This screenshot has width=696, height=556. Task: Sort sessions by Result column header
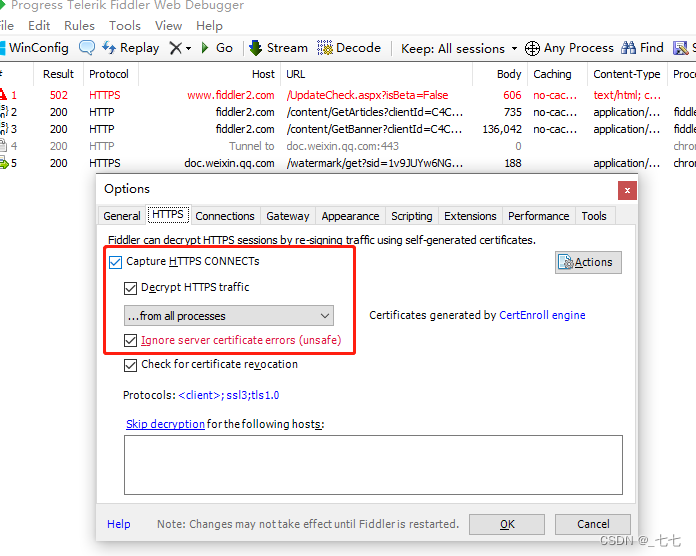[58, 74]
